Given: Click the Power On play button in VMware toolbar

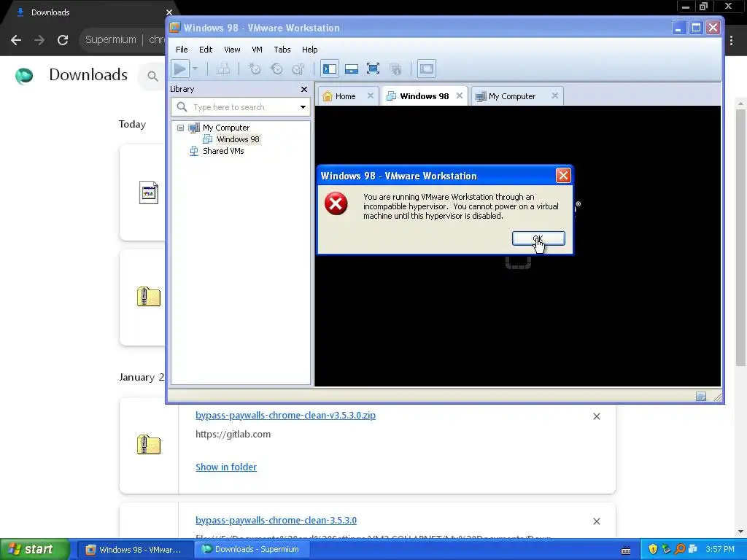Looking at the screenshot, I should tap(180, 69).
